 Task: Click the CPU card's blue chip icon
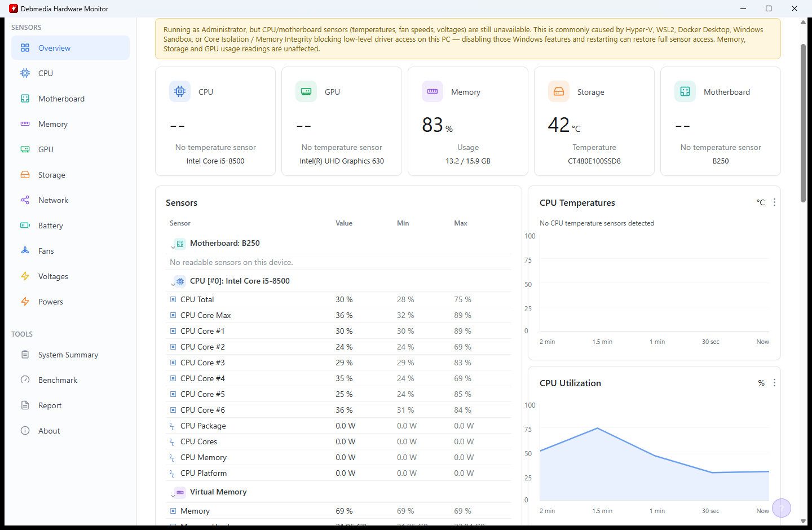(x=180, y=91)
